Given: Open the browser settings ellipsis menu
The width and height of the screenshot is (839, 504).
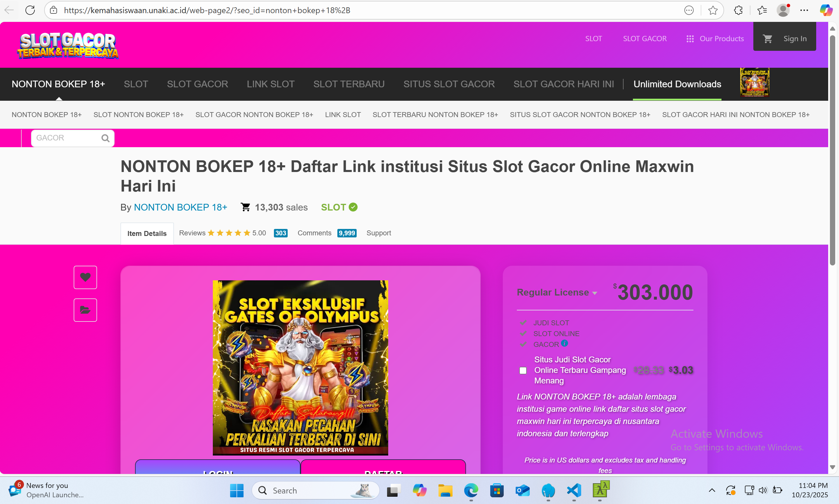Looking at the screenshot, I should point(804,10).
